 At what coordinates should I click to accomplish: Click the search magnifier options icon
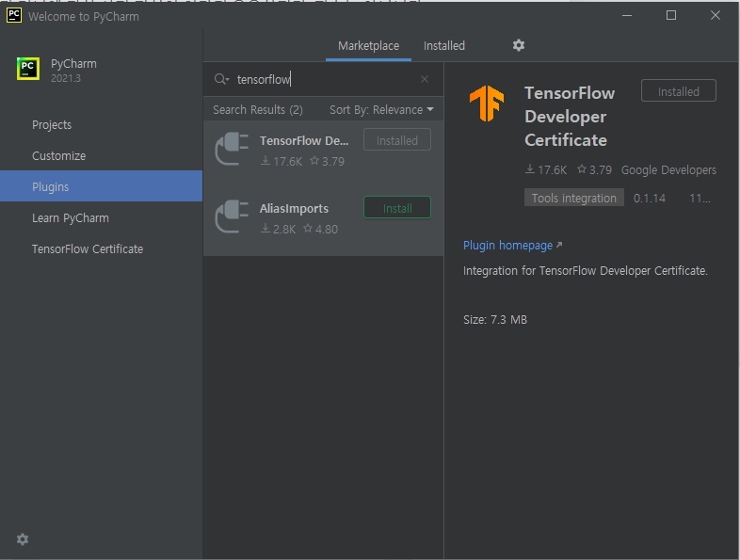click(221, 79)
